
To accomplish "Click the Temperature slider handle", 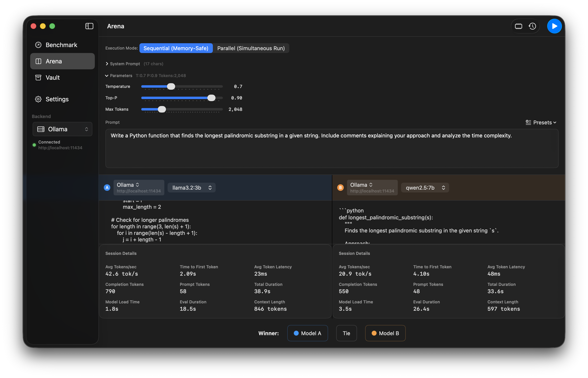I will (x=171, y=86).
